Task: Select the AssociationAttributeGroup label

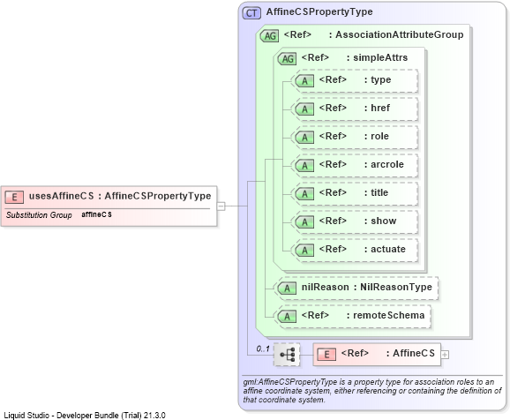Action: click(400, 34)
